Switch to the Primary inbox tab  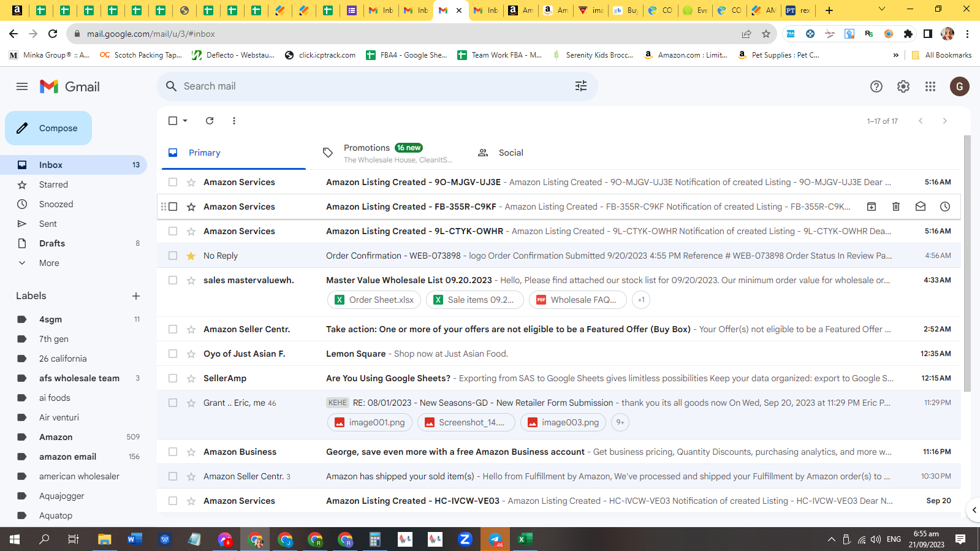[234, 153]
